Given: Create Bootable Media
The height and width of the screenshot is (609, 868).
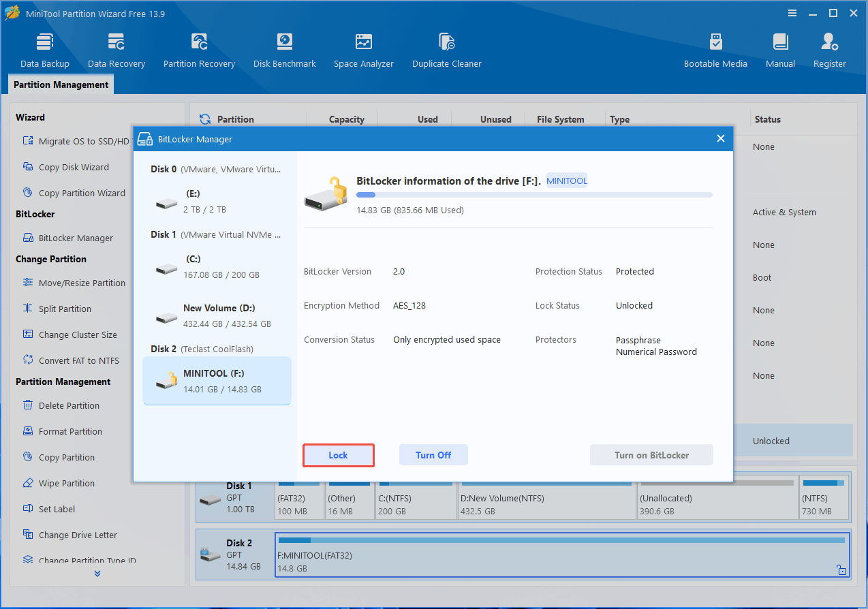Looking at the screenshot, I should (x=715, y=50).
